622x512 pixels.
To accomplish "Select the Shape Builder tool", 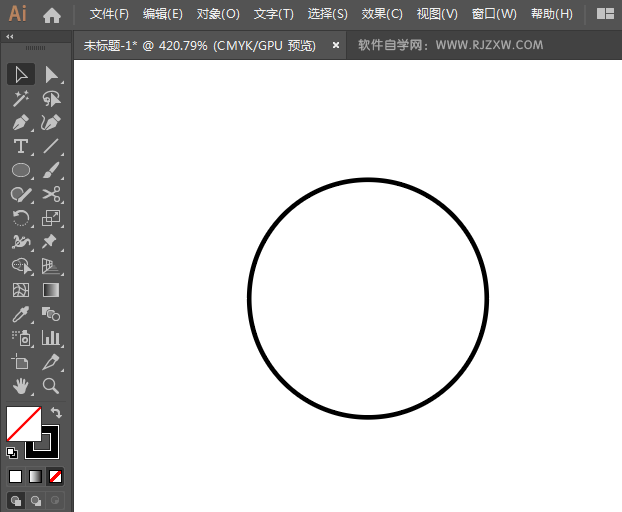I will [21, 266].
